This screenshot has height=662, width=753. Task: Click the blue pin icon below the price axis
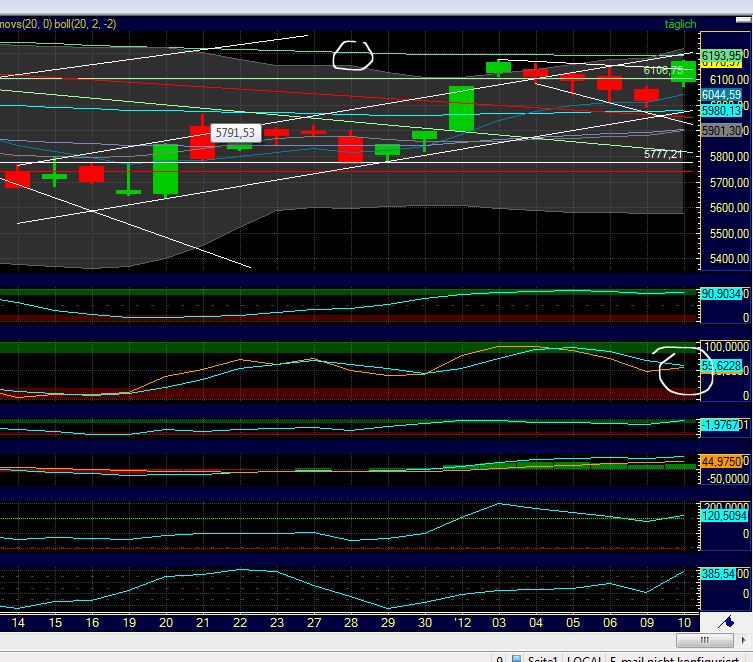point(725,622)
